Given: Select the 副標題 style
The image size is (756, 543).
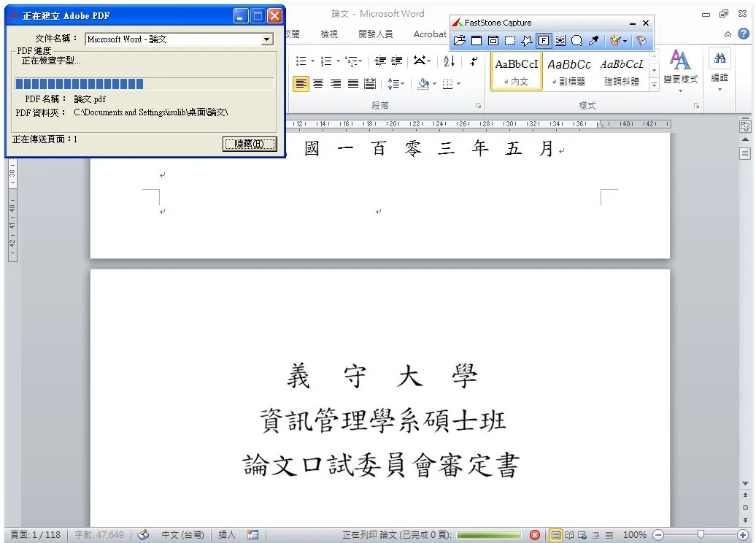Looking at the screenshot, I should point(569,72).
